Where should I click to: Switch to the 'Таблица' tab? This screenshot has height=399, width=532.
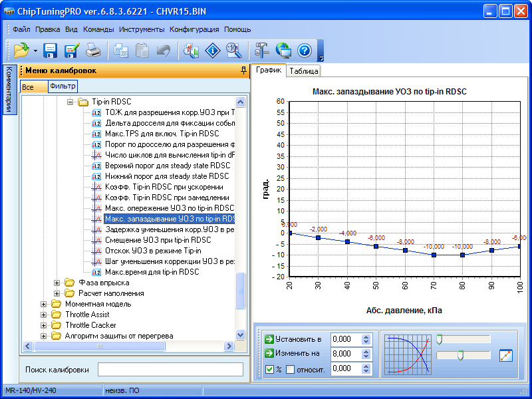(303, 71)
